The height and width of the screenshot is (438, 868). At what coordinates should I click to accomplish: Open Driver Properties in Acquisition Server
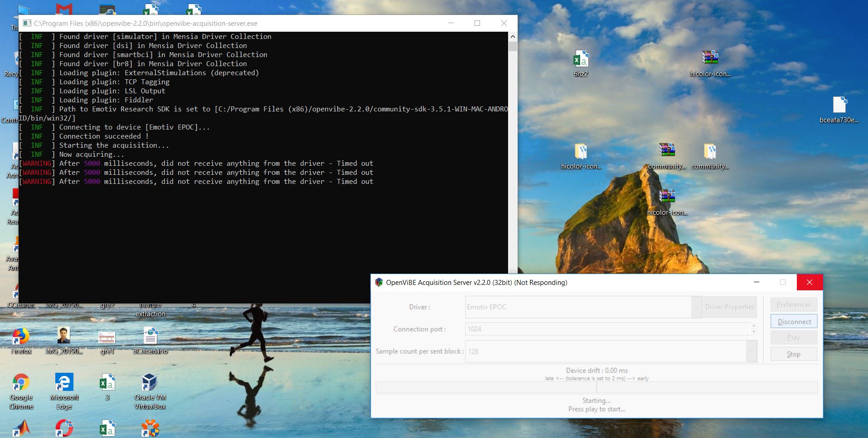click(730, 307)
